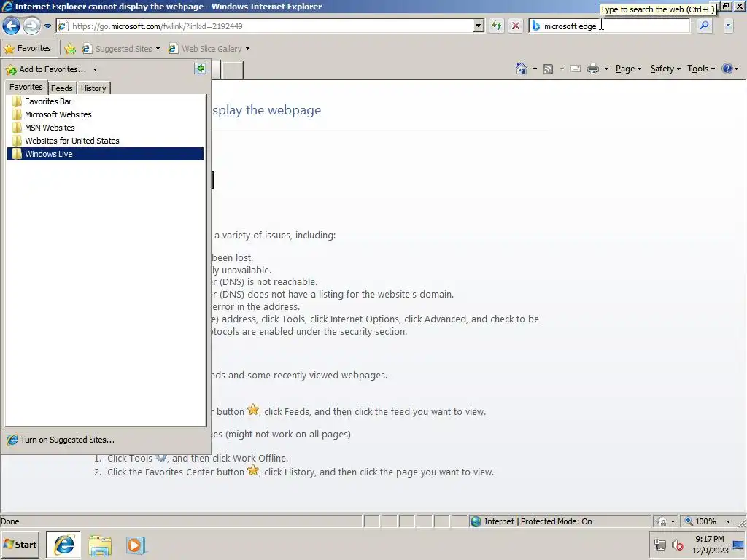This screenshot has height=560, width=747.
Task: Pin the Favorites Center pane
Action: (201, 69)
